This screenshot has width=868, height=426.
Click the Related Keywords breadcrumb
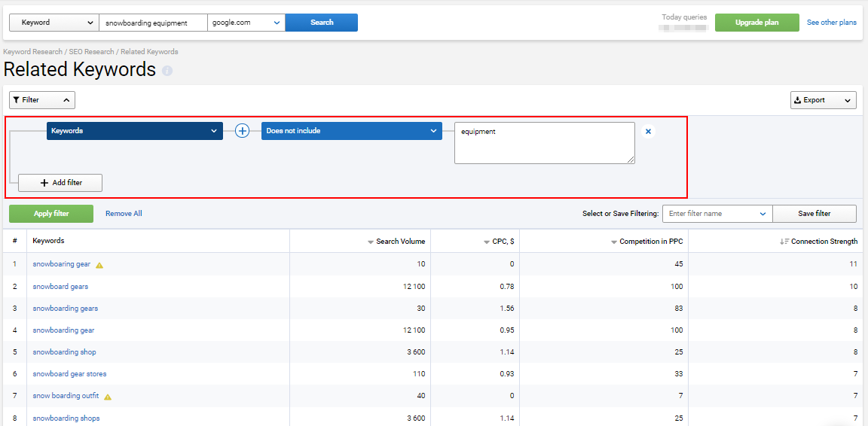pos(149,51)
